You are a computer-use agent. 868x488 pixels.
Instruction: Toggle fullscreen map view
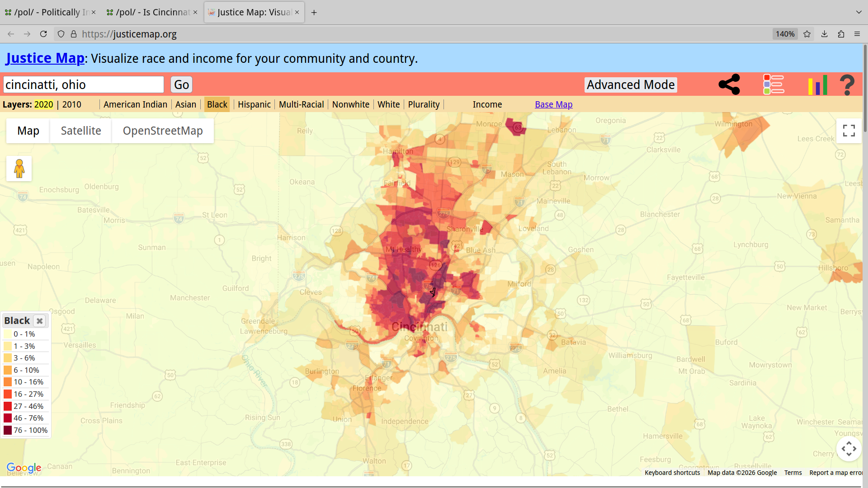(849, 131)
